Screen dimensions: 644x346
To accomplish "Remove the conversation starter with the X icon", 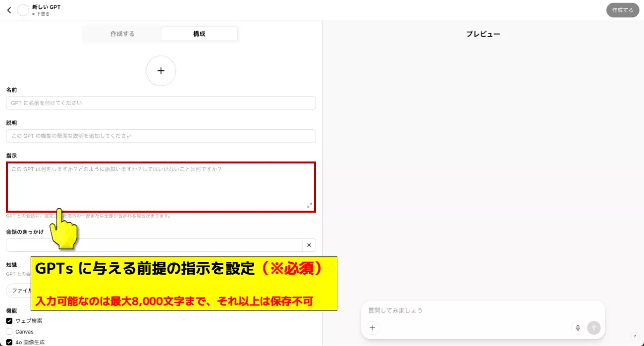I will [x=309, y=245].
